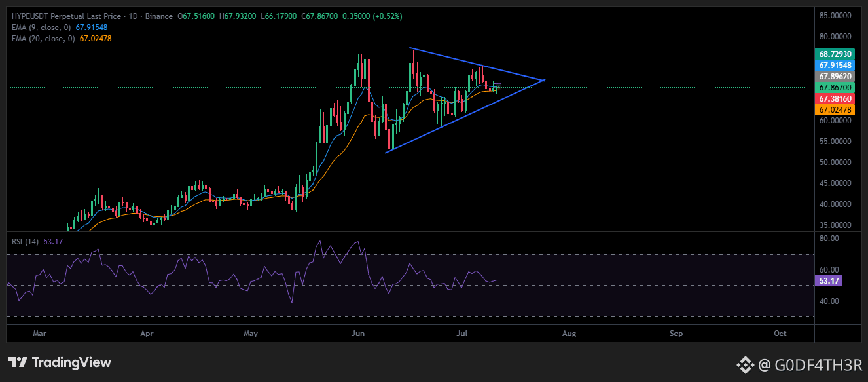868x382 pixels.
Task: Click the 53.17 value beside RSI (14)
Action: coord(54,241)
